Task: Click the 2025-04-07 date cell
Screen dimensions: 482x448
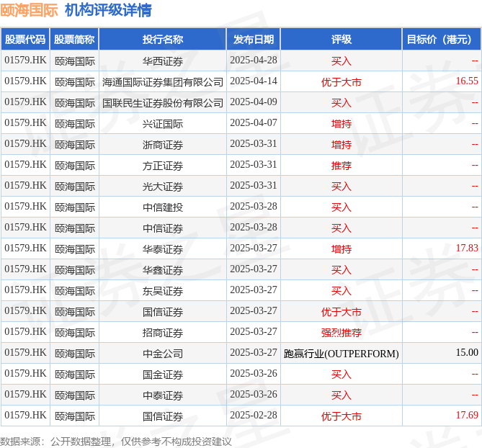Action: pyautogui.click(x=254, y=123)
